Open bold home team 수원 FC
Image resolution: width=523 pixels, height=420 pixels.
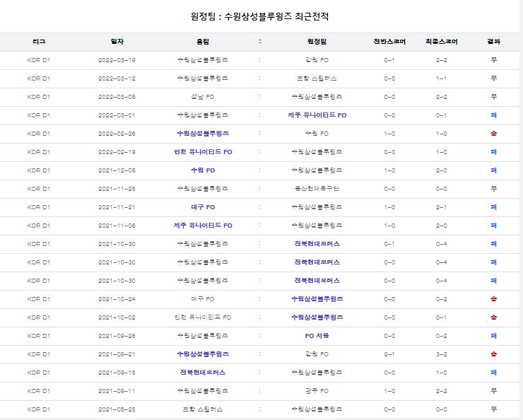coord(203,170)
